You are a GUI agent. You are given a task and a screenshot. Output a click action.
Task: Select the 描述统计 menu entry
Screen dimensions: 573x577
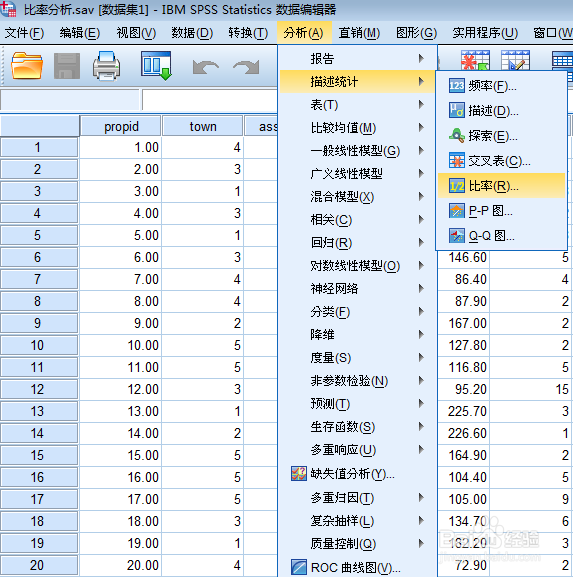coord(358,82)
